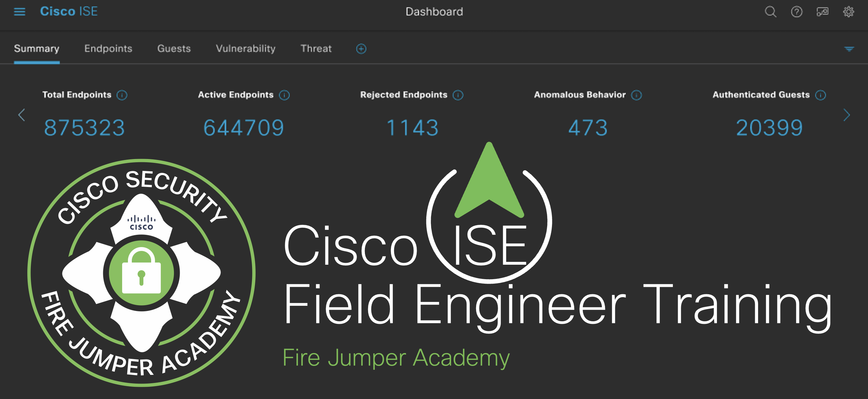Add a new dashboard tab with plus icon

[361, 49]
